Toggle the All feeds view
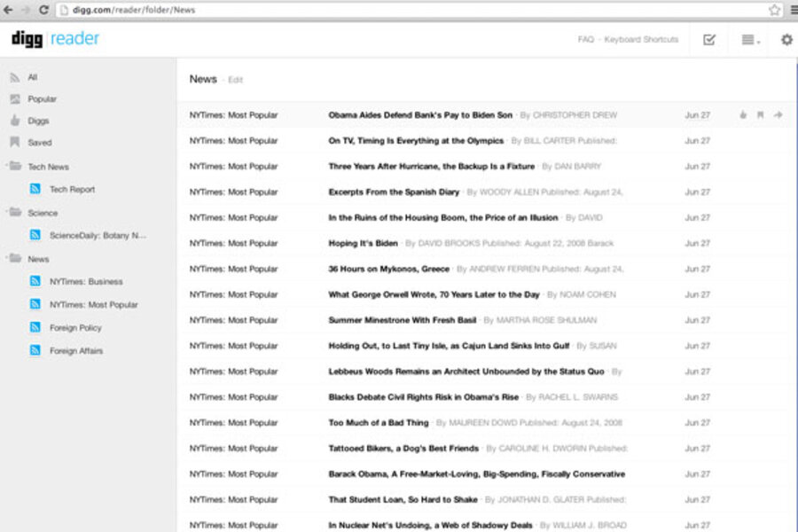Viewport: 798px width, 532px height. [x=29, y=77]
